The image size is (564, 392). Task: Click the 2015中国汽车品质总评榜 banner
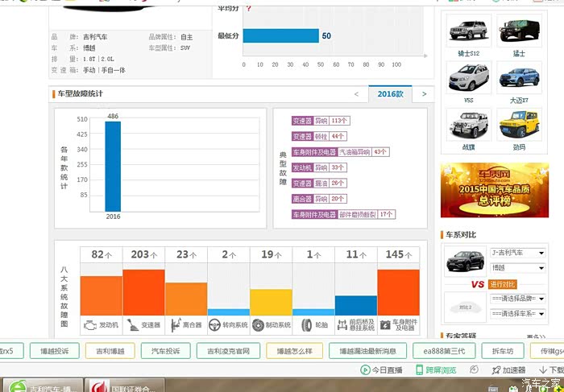(495, 190)
